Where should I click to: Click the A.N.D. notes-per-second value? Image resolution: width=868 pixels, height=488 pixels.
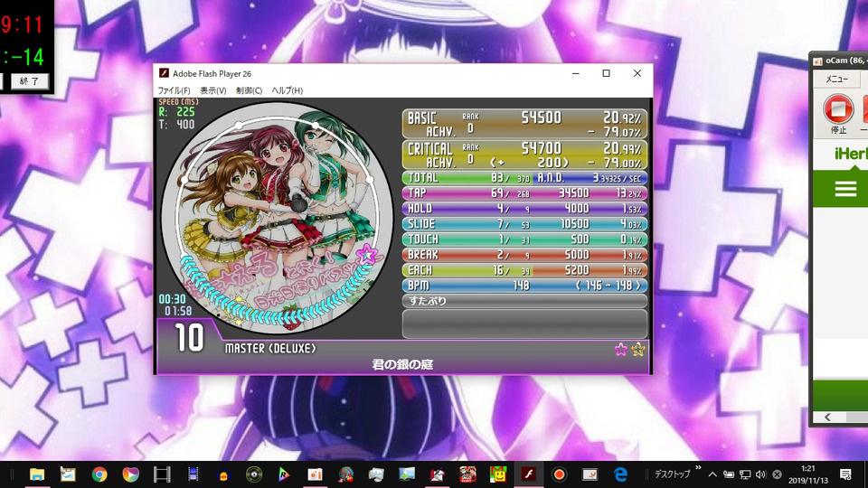(617, 178)
